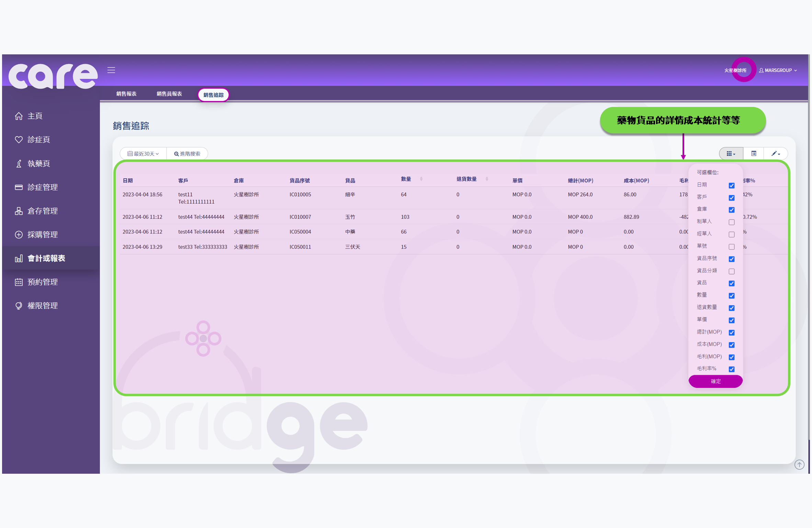
Task: Open 進階搜索 advanced search
Action: tap(187, 154)
